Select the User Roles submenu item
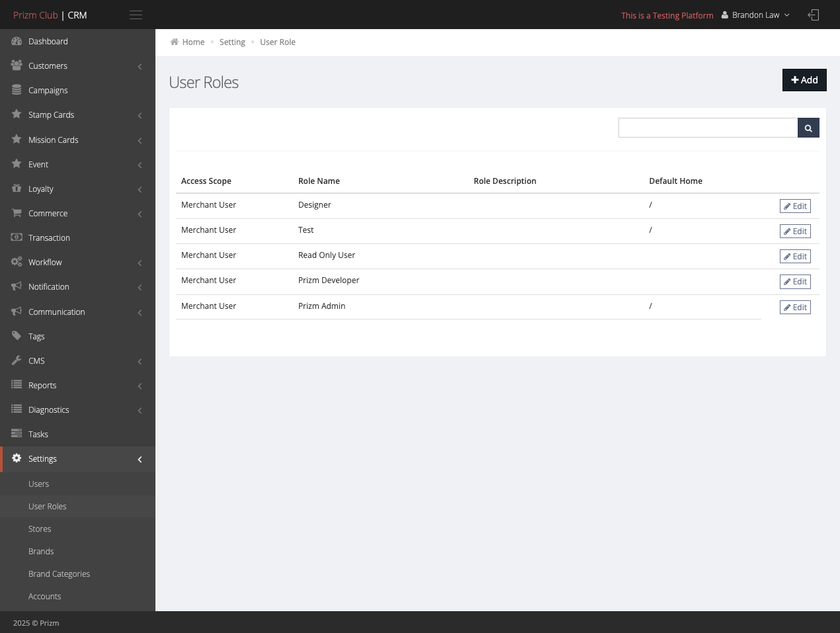This screenshot has height=633, width=840. [x=77, y=506]
